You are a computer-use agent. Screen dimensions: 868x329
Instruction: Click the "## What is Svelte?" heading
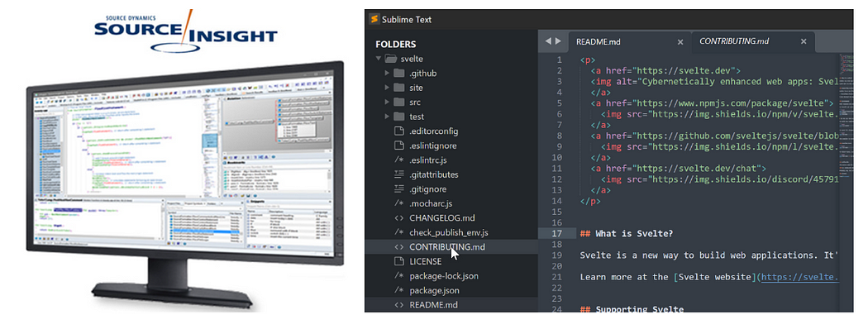click(x=627, y=233)
